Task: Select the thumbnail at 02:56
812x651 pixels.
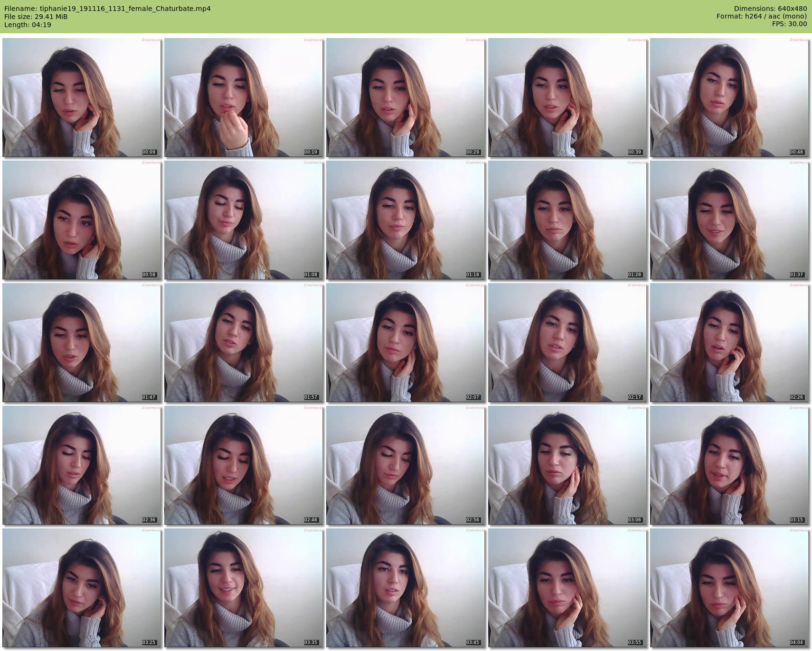Action: coord(406,465)
